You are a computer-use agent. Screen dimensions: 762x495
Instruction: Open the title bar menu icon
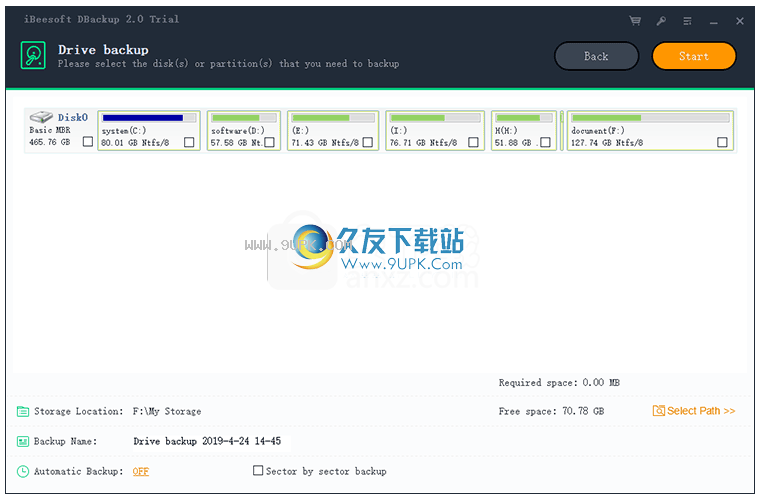point(687,21)
